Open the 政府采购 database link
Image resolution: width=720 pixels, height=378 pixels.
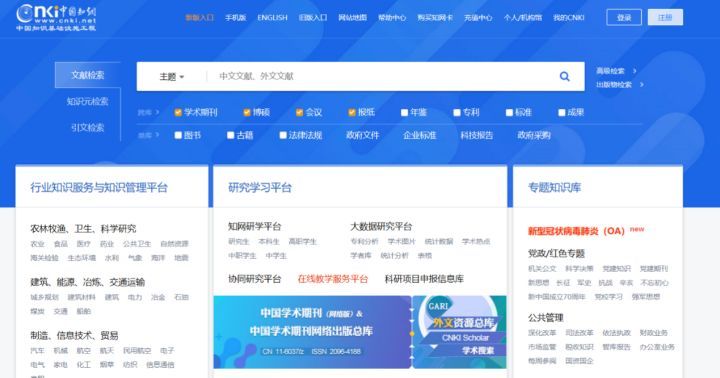click(x=534, y=135)
